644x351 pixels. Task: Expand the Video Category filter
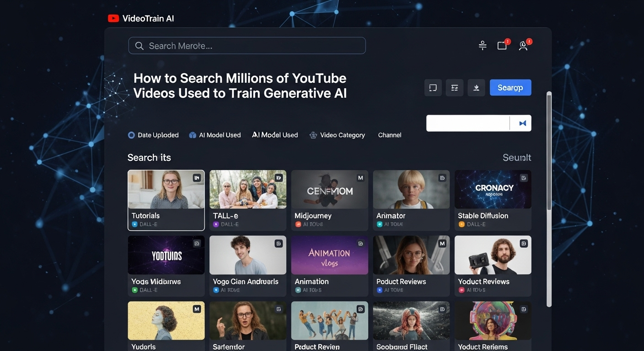[x=337, y=135]
